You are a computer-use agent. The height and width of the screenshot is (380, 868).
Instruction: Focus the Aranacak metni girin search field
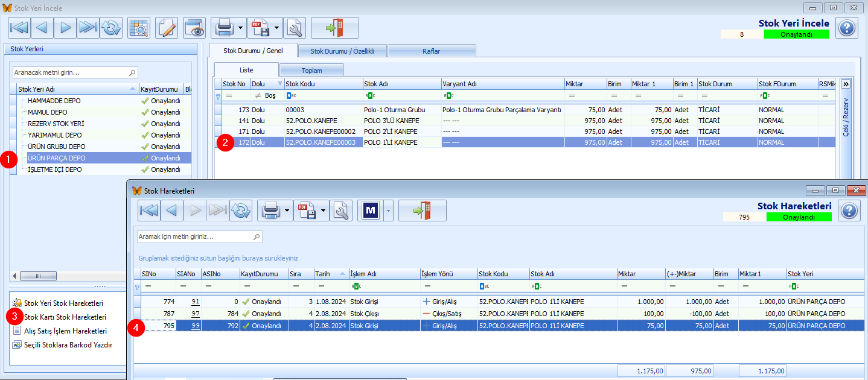(x=75, y=72)
